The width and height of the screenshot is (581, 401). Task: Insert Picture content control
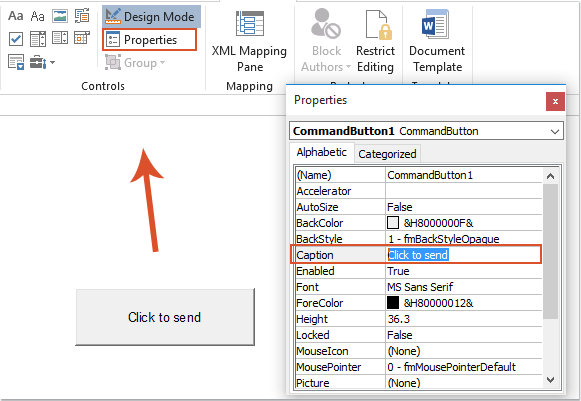pos(60,16)
